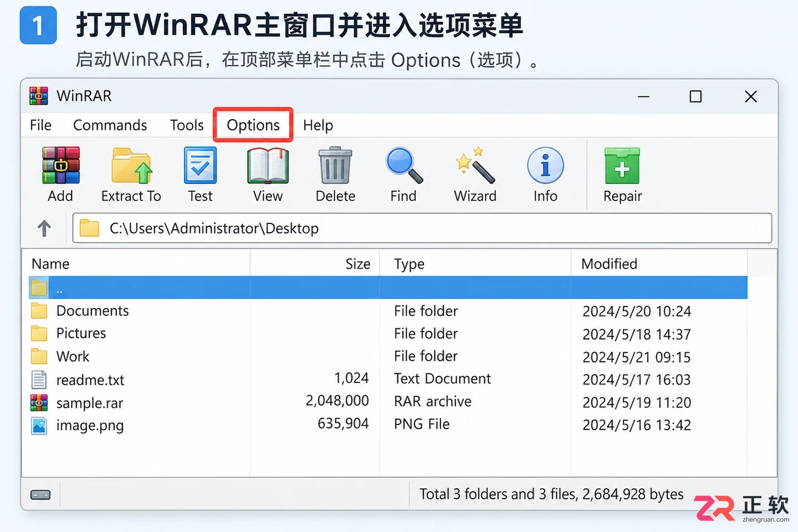The height and width of the screenshot is (532, 798).
Task: Click the Repair archive icon
Action: click(622, 165)
